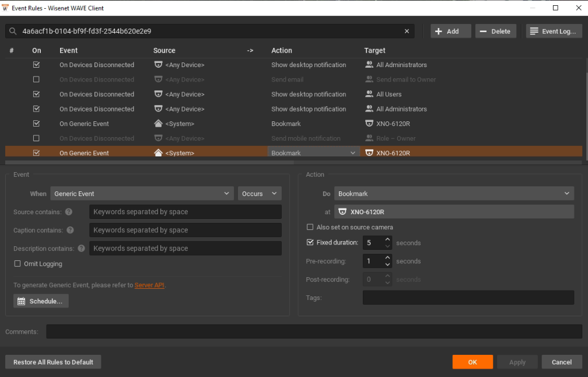
Task: Confirm the dialog with OK
Action: tap(473, 362)
